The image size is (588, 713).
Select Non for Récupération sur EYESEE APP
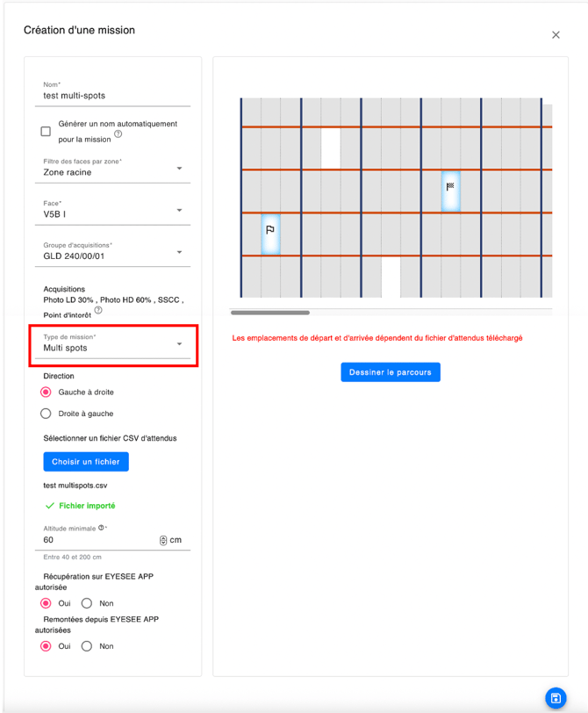coord(87,603)
